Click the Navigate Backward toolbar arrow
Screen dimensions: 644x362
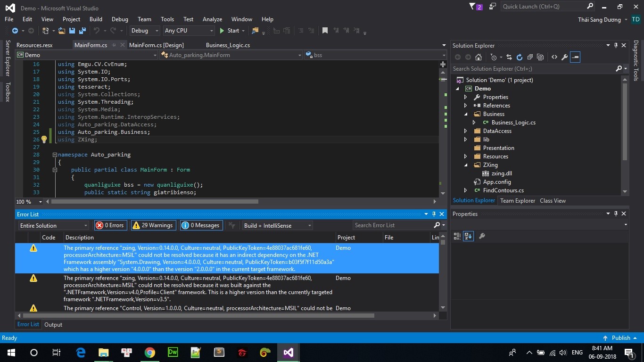[x=15, y=31]
